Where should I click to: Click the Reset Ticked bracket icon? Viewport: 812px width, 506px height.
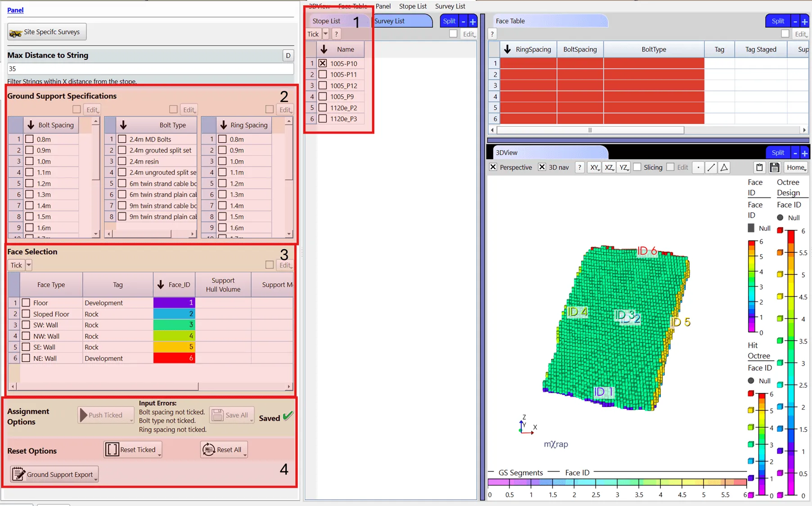pyautogui.click(x=112, y=449)
